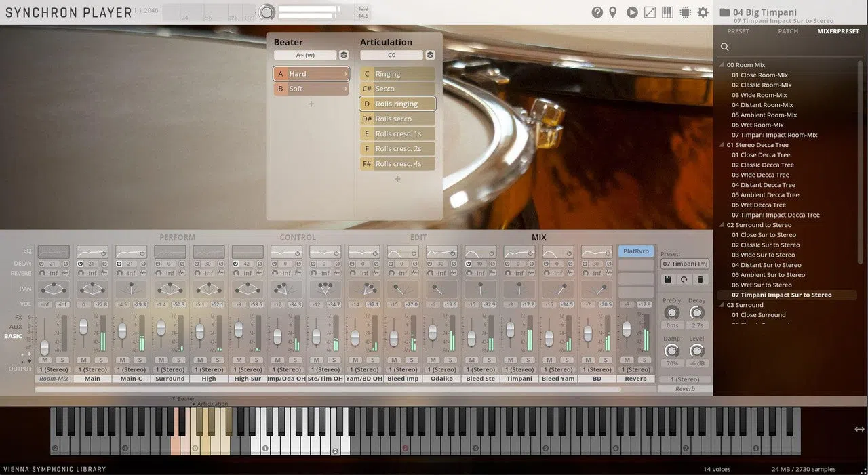Screen dimensions: 868x475
Task: Toggle the keyboard display icon
Action: [667, 12]
